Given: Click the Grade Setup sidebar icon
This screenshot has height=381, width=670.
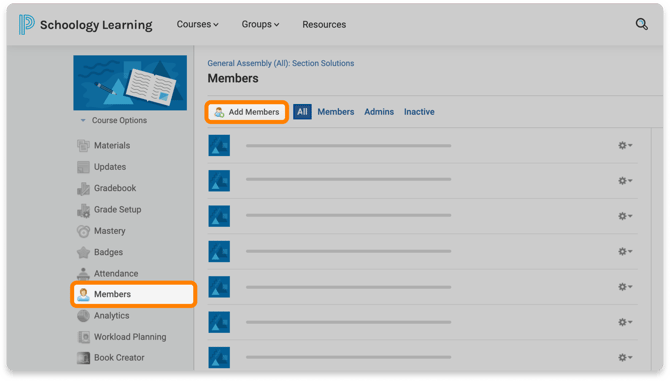Looking at the screenshot, I should pos(83,210).
